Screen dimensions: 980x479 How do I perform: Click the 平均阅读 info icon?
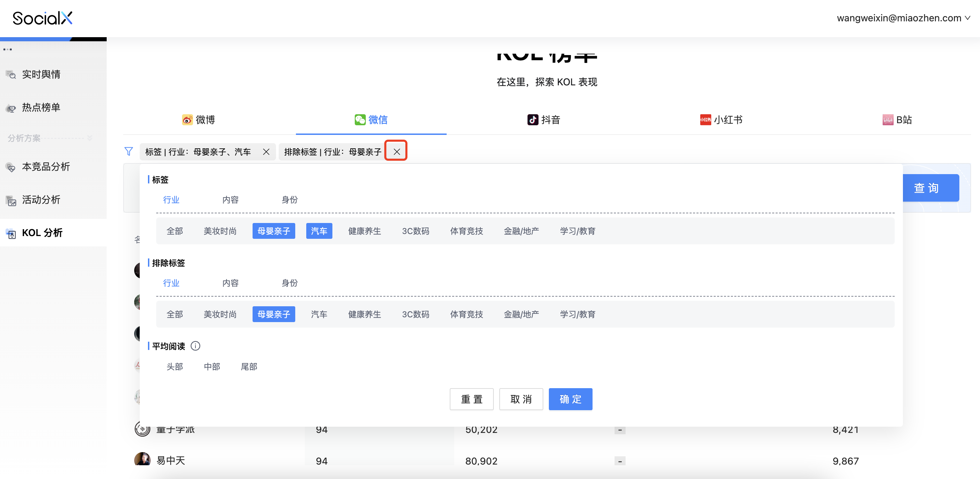195,346
